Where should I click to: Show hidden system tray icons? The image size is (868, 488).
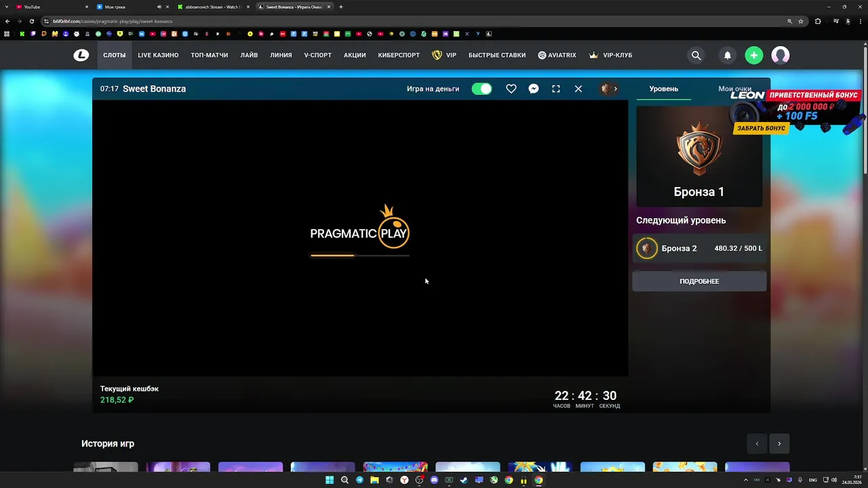pyautogui.click(x=746, y=480)
